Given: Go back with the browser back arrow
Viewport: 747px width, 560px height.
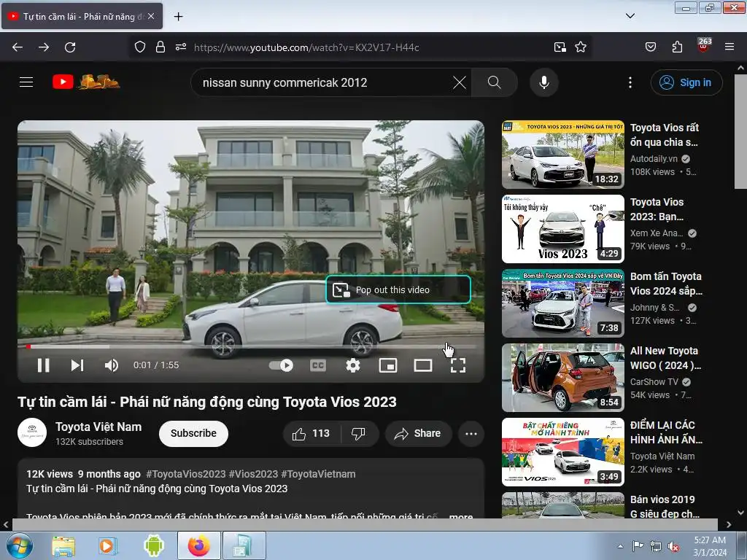Looking at the screenshot, I should (18, 47).
